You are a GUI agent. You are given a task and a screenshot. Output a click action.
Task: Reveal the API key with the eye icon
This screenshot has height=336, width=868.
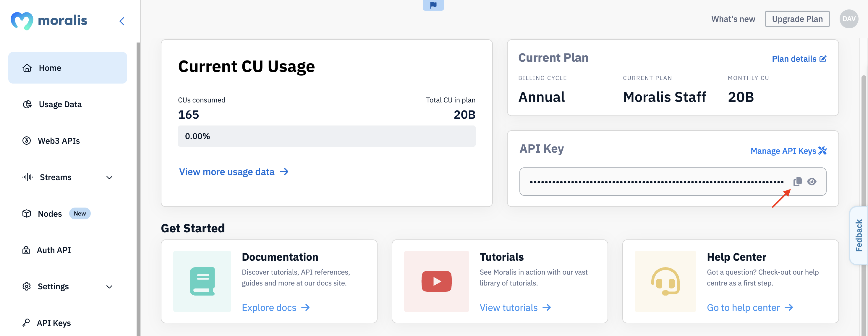click(812, 182)
